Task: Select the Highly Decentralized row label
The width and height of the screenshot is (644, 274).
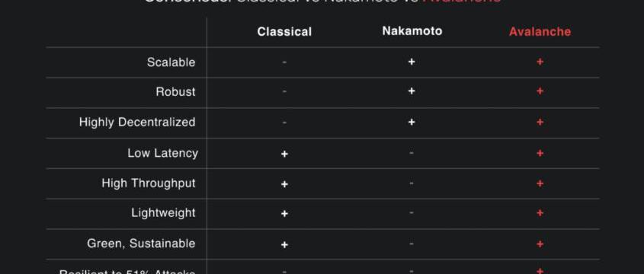Action: click(x=137, y=123)
